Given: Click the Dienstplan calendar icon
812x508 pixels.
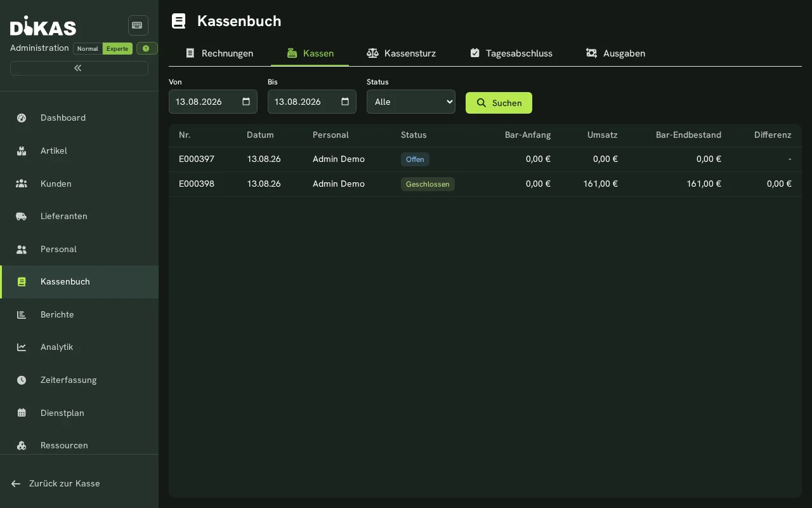Looking at the screenshot, I should point(22,413).
